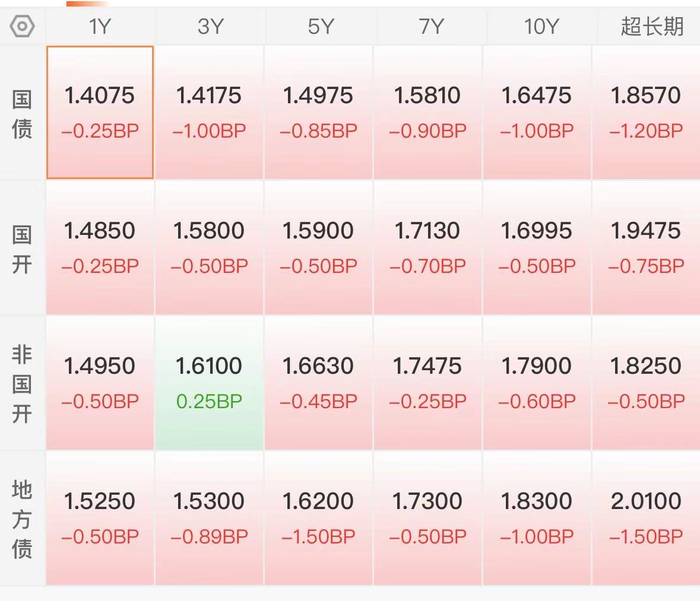700x601 pixels.
Task: Click the 国债 5Y cell 1.4975
Action: point(318,112)
